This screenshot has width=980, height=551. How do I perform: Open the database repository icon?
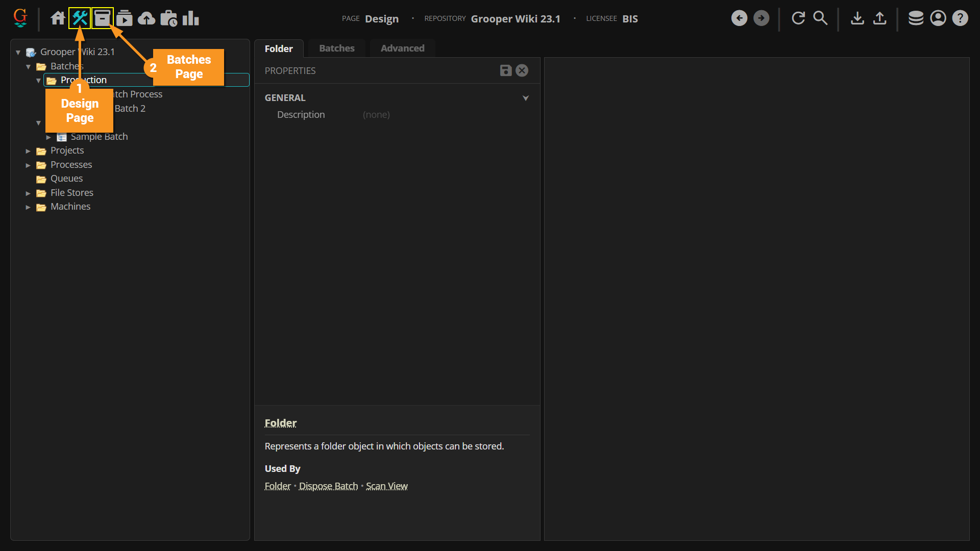click(x=916, y=18)
